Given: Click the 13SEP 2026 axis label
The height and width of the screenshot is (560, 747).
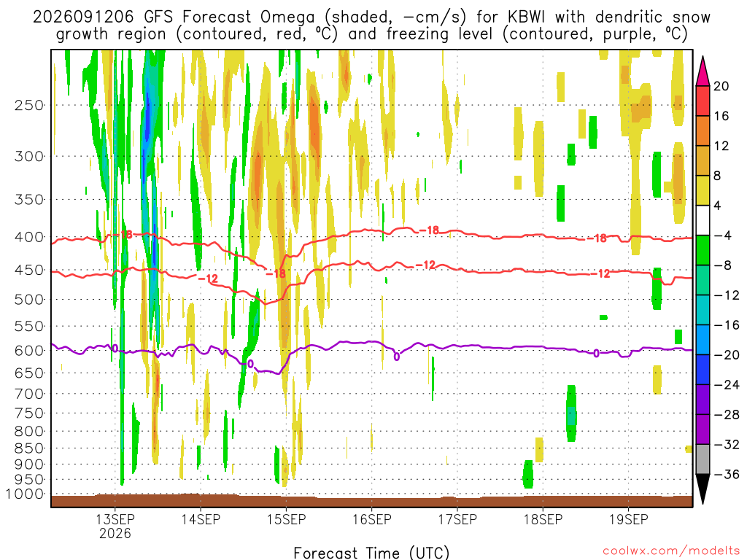Looking at the screenshot, I should (115, 526).
